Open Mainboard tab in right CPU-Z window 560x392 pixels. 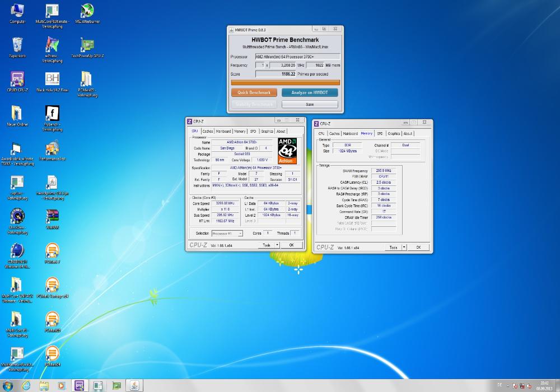(x=351, y=133)
